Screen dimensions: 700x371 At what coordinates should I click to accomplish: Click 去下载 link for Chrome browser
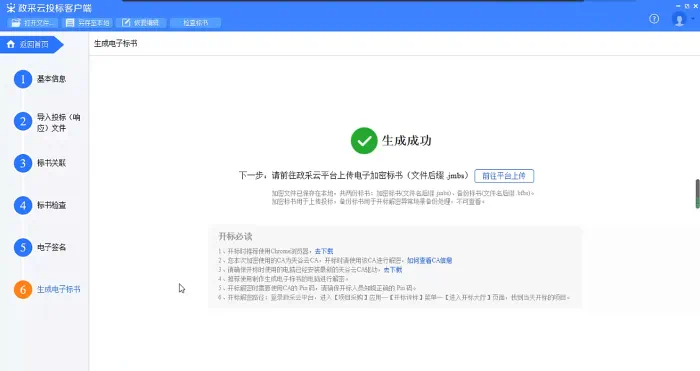coord(324,251)
